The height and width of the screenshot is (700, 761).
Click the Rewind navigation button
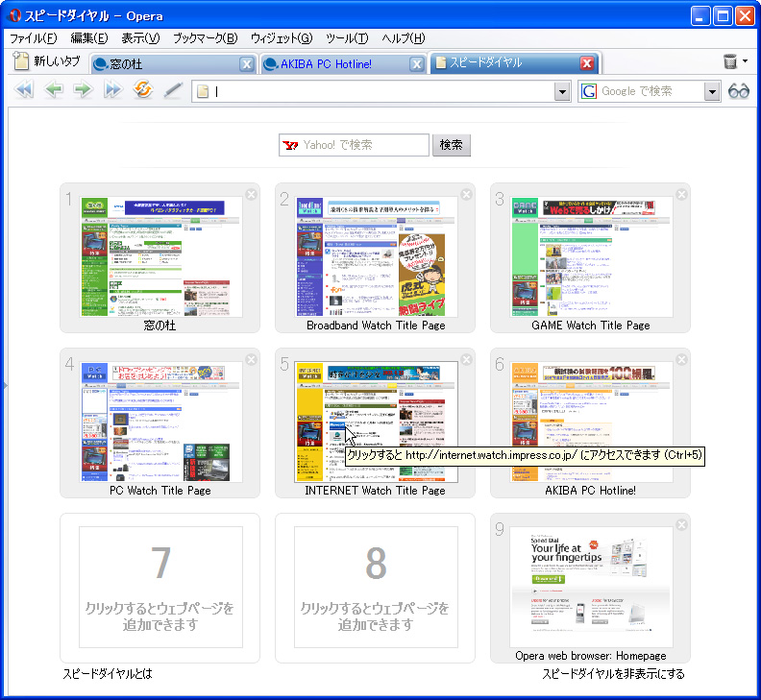(24, 90)
